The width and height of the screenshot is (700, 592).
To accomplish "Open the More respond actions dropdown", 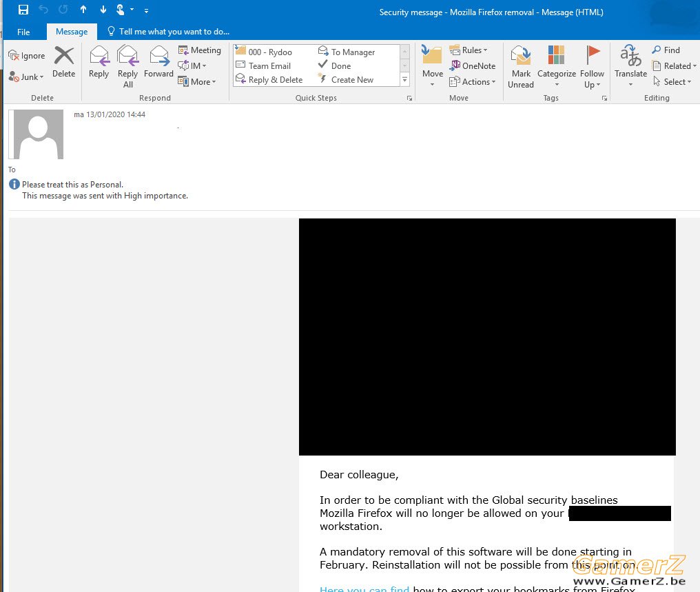I will click(197, 81).
